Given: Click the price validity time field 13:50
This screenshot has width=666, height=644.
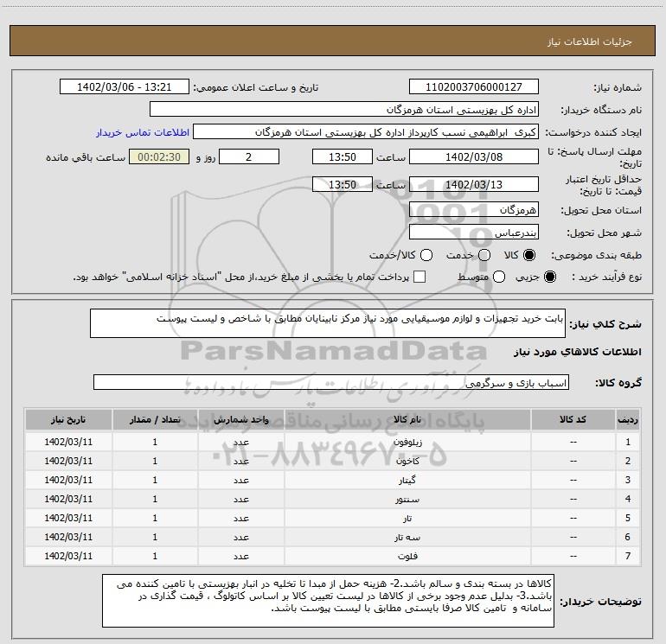Looking at the screenshot, I should click(x=343, y=184).
